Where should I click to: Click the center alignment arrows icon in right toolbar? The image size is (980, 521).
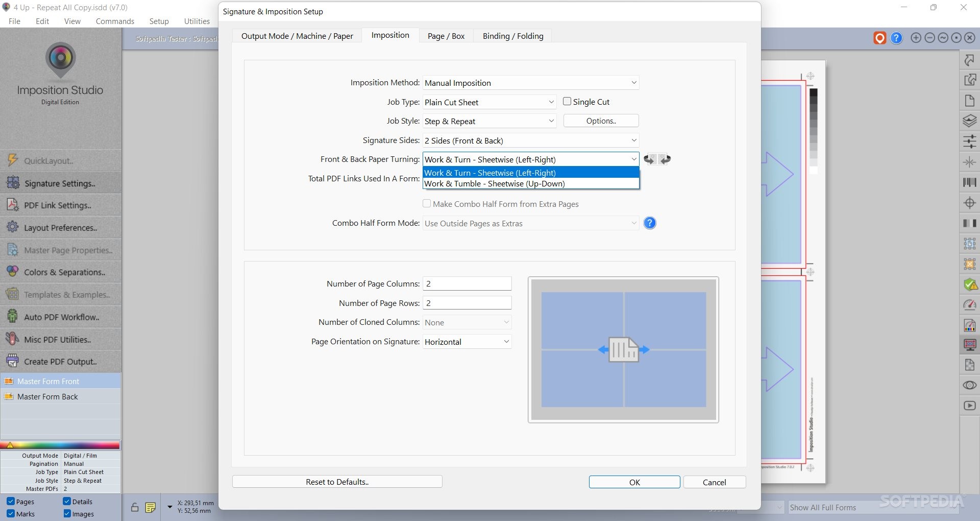969,162
